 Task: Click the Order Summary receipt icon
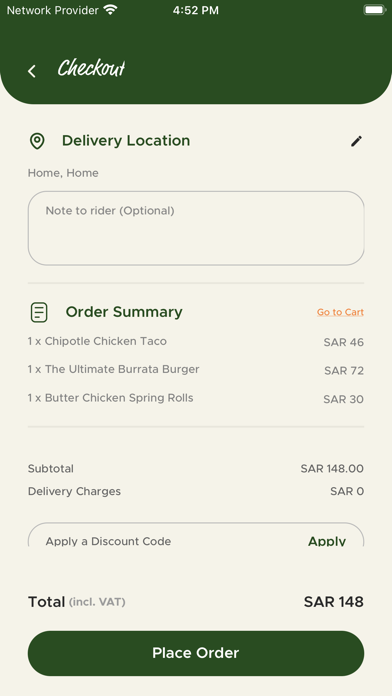(x=39, y=312)
